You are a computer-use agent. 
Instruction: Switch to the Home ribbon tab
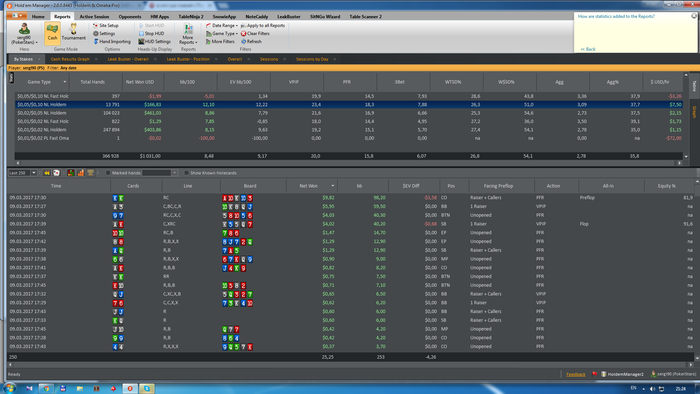point(38,17)
